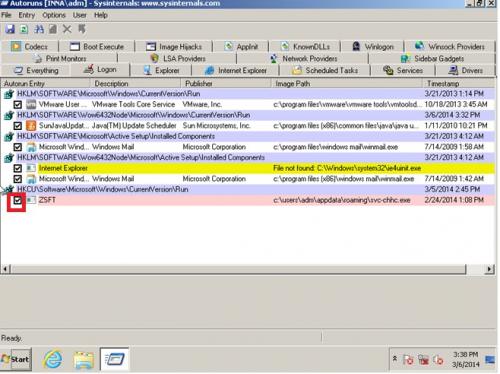The height and width of the screenshot is (374, 500).
Task: Open Internet Explorer from the taskbar
Action: pos(53,359)
